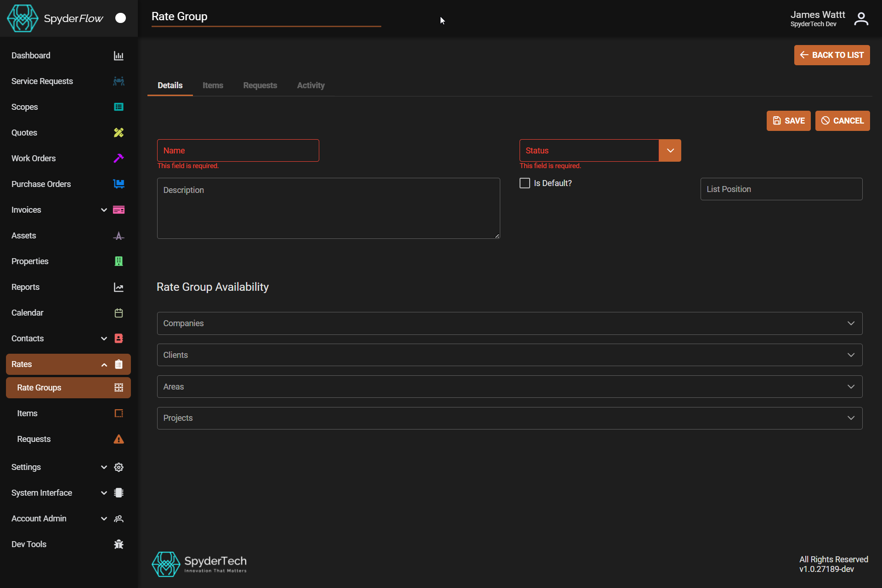The image size is (882, 588).
Task: Click the Dashboard bar chart icon
Action: click(119, 56)
